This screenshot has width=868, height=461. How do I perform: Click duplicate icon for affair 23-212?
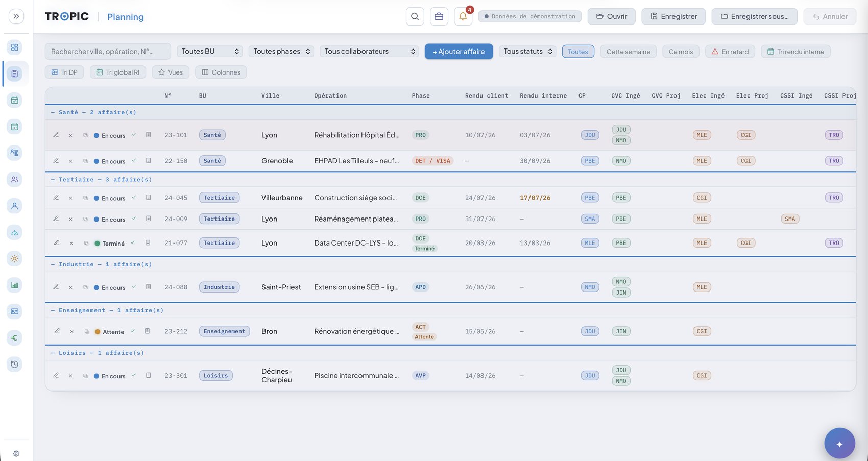pos(86,331)
